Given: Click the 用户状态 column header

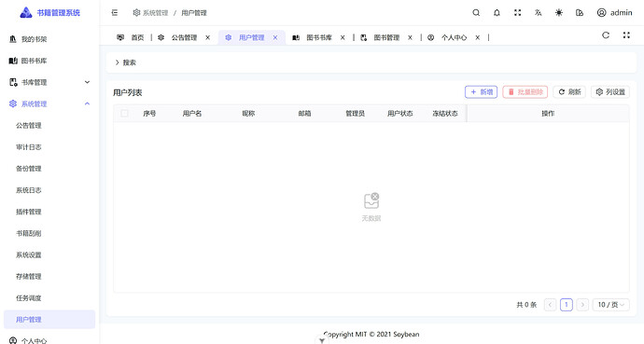Looking at the screenshot, I should tap(400, 113).
